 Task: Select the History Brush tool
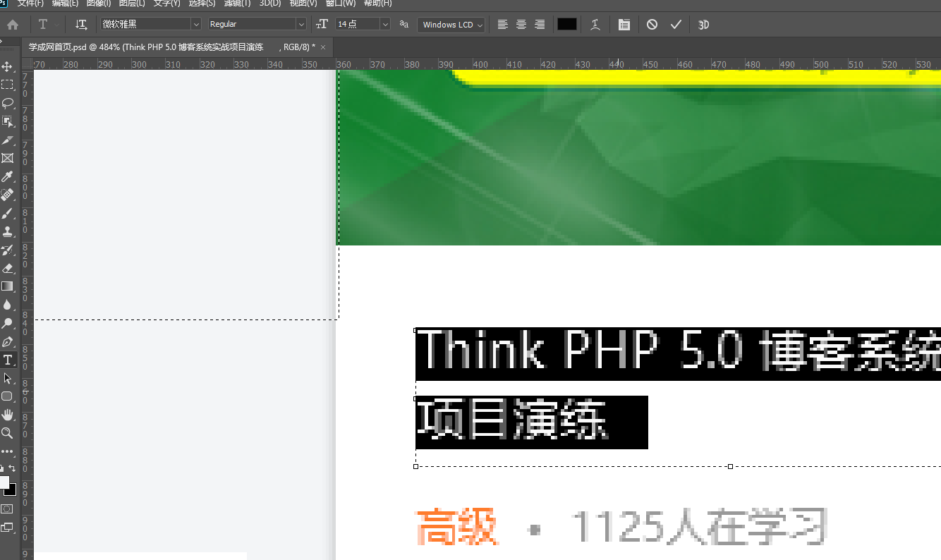(x=7, y=250)
